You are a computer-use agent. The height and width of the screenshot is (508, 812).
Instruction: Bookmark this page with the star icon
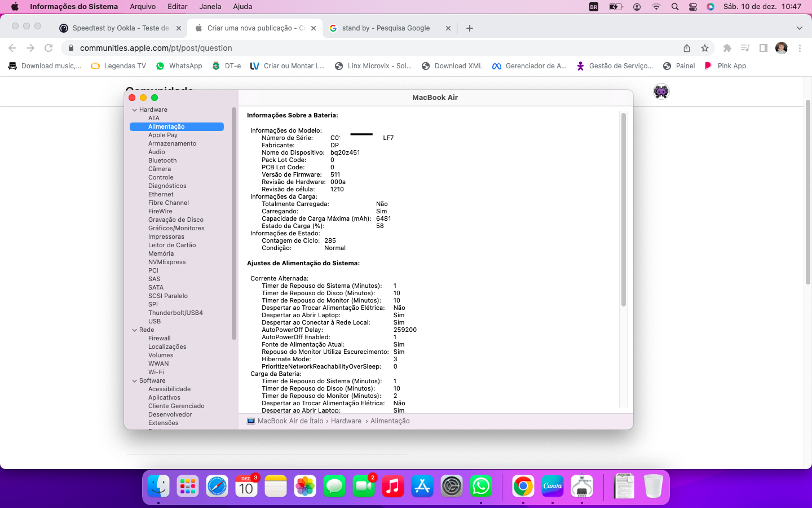[x=705, y=48]
